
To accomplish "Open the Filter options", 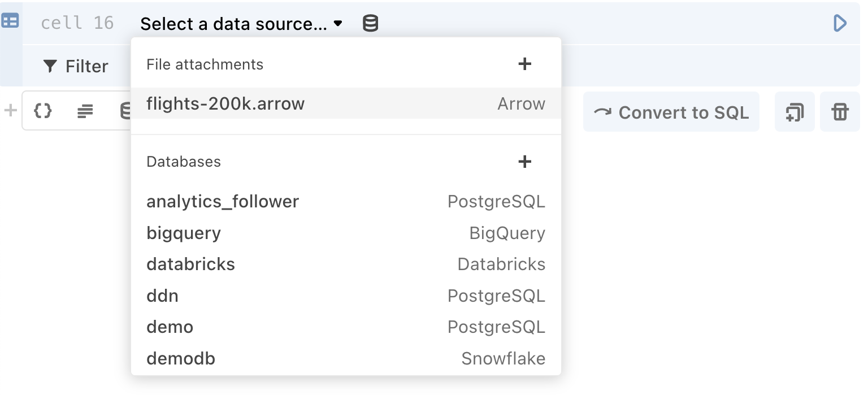I will (x=75, y=66).
